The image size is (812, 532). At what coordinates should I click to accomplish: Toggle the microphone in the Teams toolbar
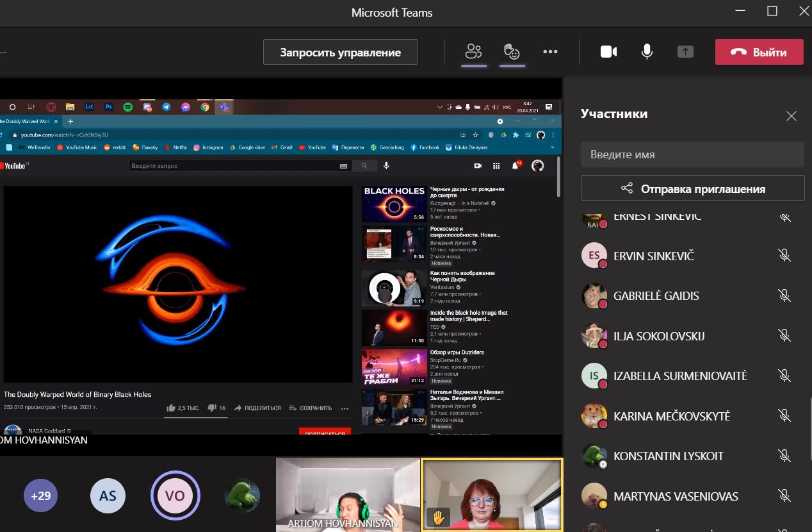[647, 52]
